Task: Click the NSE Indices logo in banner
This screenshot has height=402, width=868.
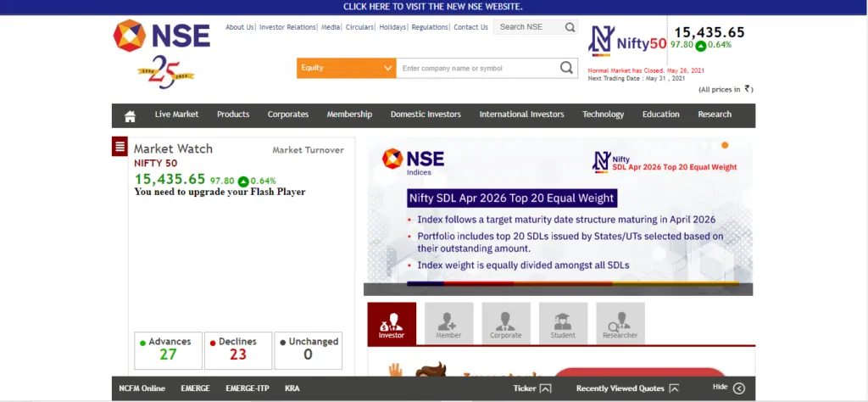Action: [413, 161]
